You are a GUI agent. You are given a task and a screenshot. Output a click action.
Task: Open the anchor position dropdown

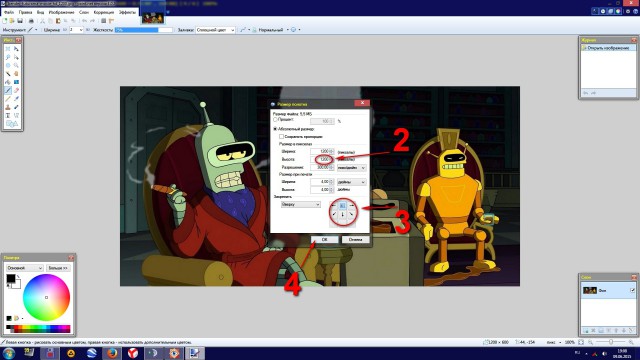coord(300,204)
